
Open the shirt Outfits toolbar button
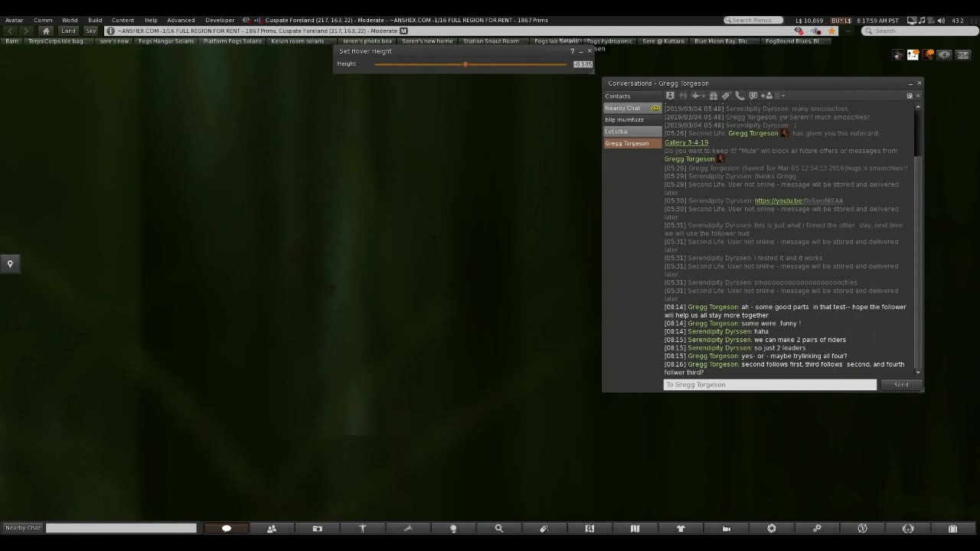pos(681,528)
